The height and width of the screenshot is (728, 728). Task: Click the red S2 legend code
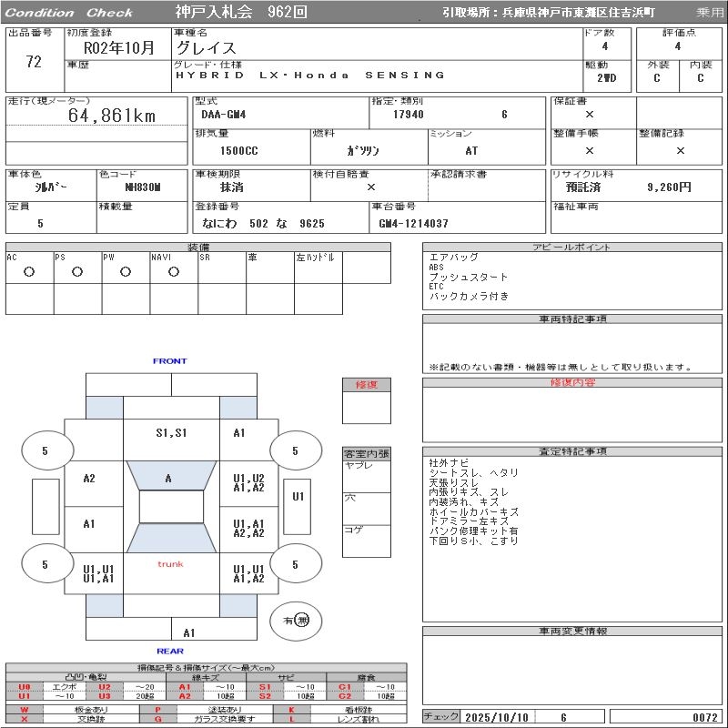pyautogui.click(x=265, y=696)
